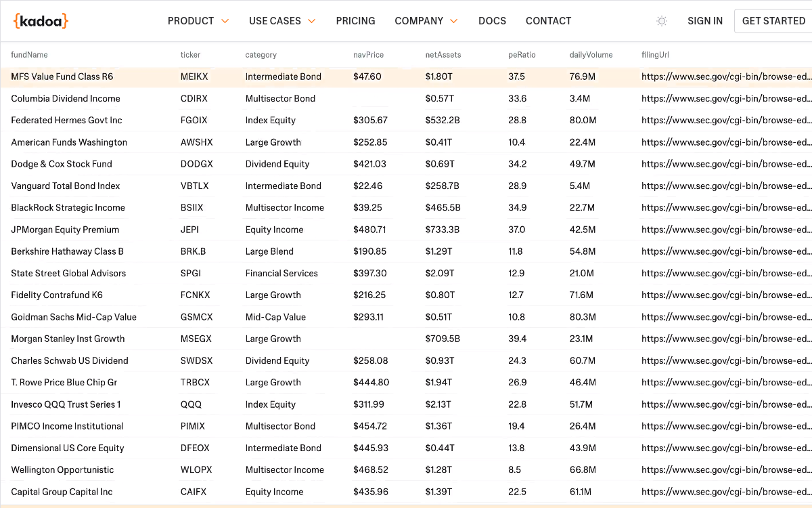Click the $22.46 navPrice value
The height and width of the screenshot is (508, 812).
(367, 186)
